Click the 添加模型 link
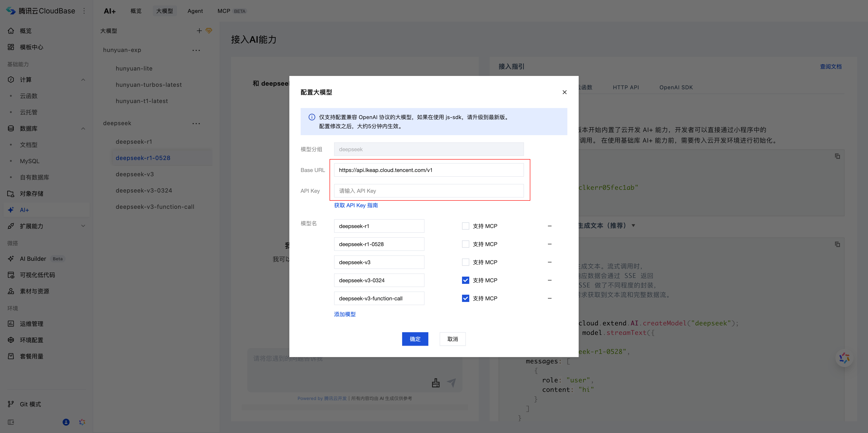 [345, 314]
